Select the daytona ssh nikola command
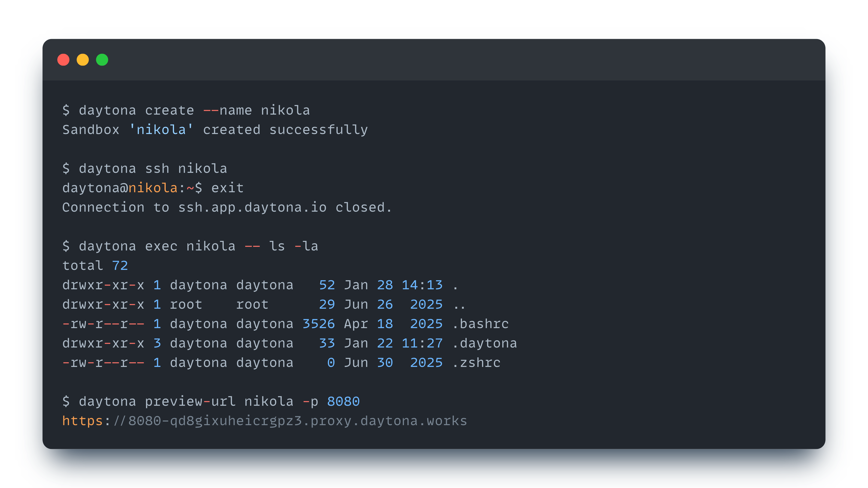The image size is (868, 488). tap(145, 168)
